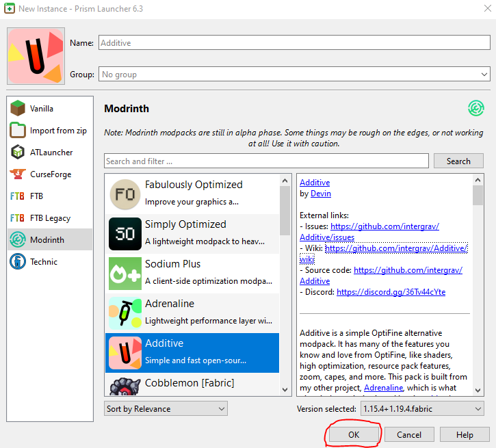Close the New Instance dialog
Viewport: 496px width, 448px height.
point(488,8)
